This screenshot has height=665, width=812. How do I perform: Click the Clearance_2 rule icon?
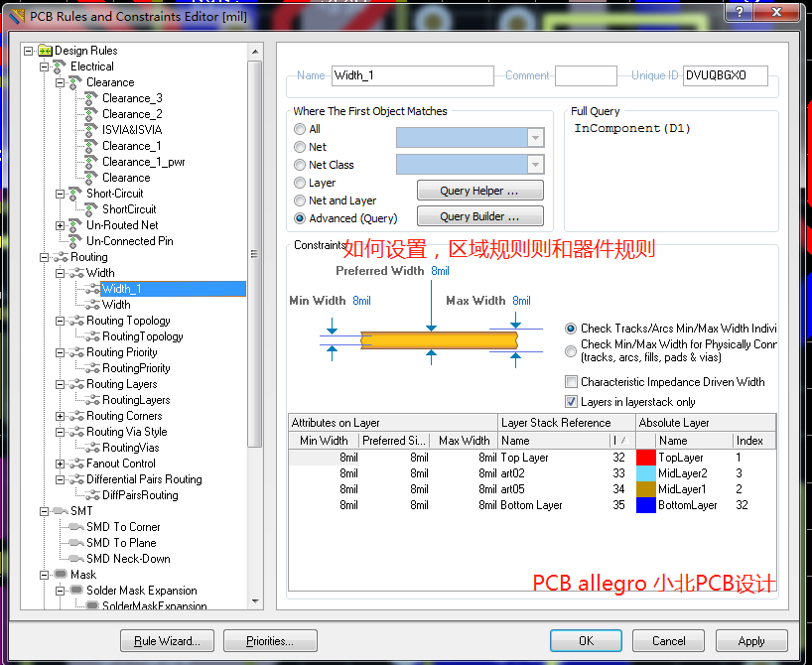pos(91,114)
